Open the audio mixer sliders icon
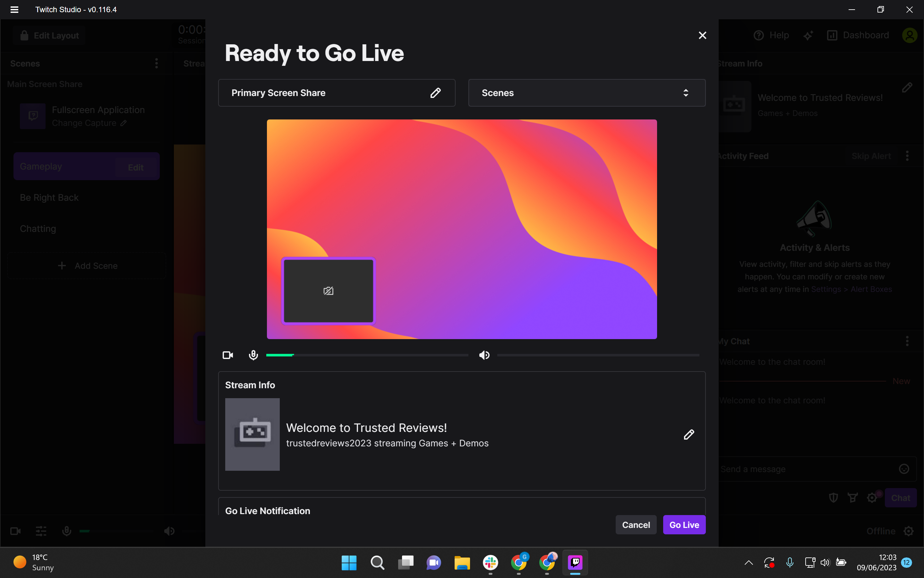The height and width of the screenshot is (578, 924). (41, 531)
